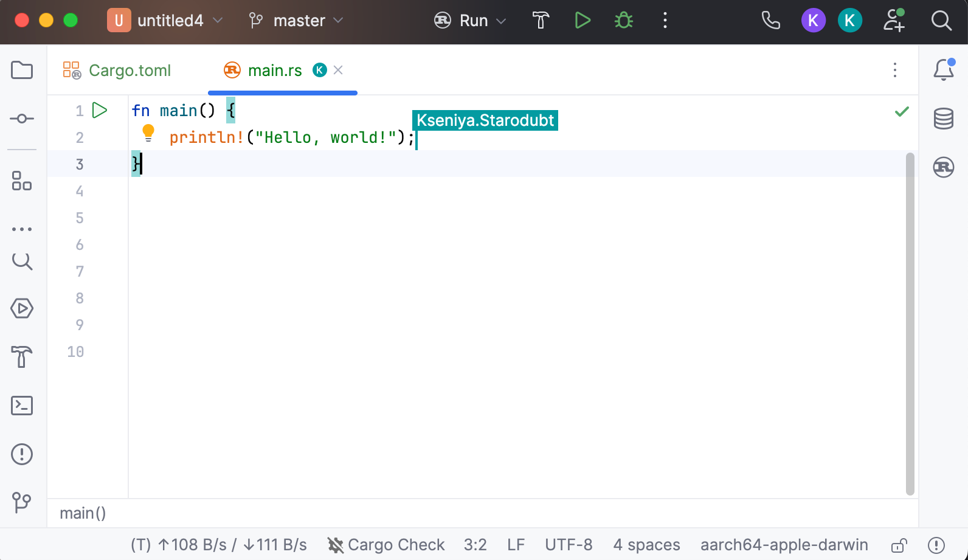Open the Terminal tool window
The image size is (968, 560).
(x=22, y=406)
